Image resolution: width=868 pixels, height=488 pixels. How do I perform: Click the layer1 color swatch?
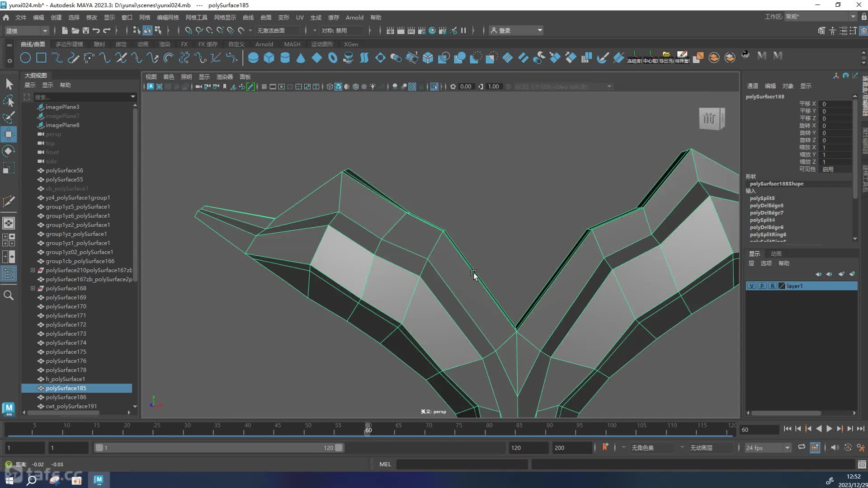click(x=782, y=286)
